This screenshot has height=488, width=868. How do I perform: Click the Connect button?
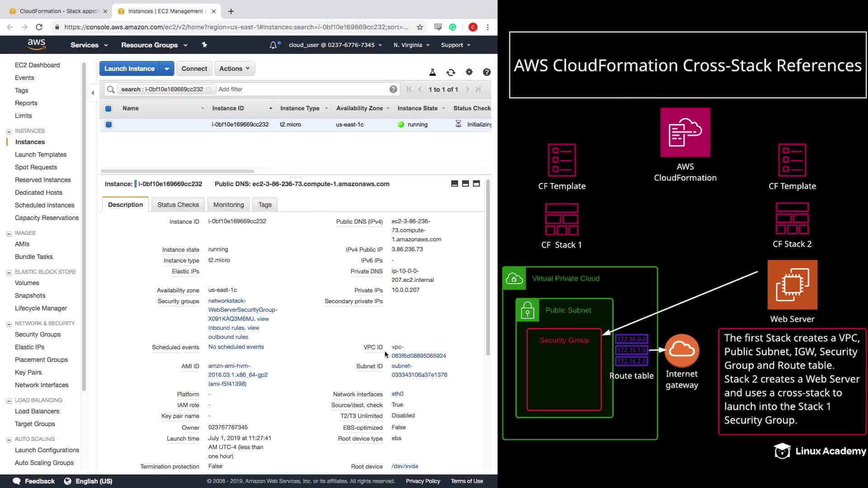(194, 69)
